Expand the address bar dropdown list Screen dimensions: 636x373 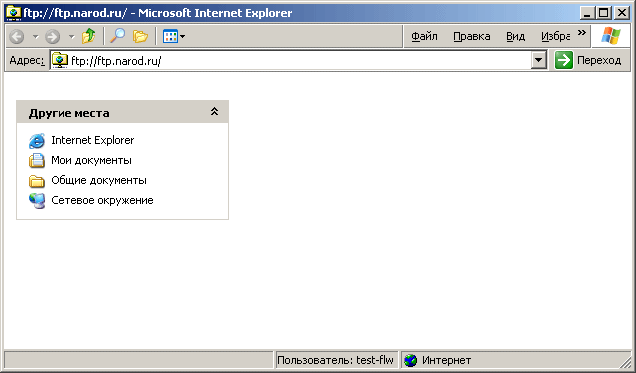538,61
